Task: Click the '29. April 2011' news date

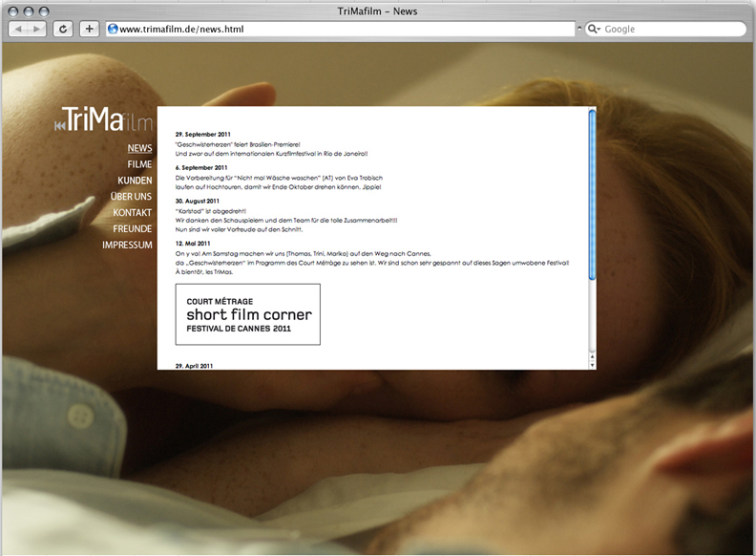Action: coord(194,366)
